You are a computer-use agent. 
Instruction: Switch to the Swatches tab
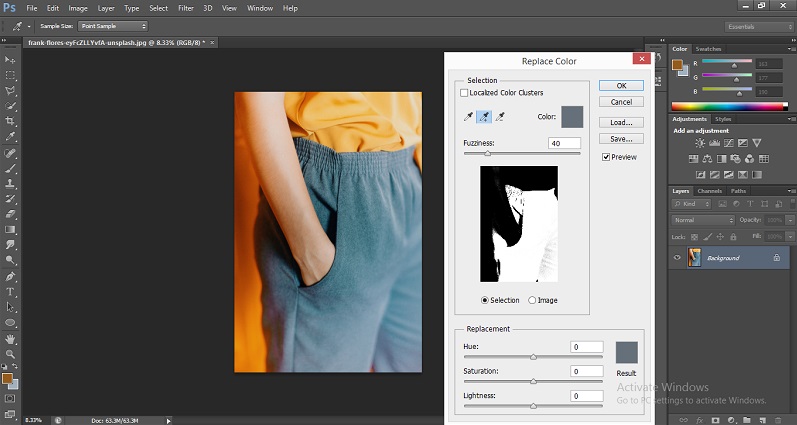point(708,49)
